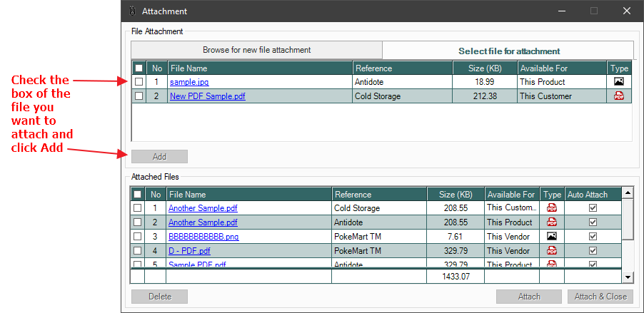Check the box for sample.jpg
Image resolution: width=644 pixels, height=313 pixels.
(x=139, y=82)
